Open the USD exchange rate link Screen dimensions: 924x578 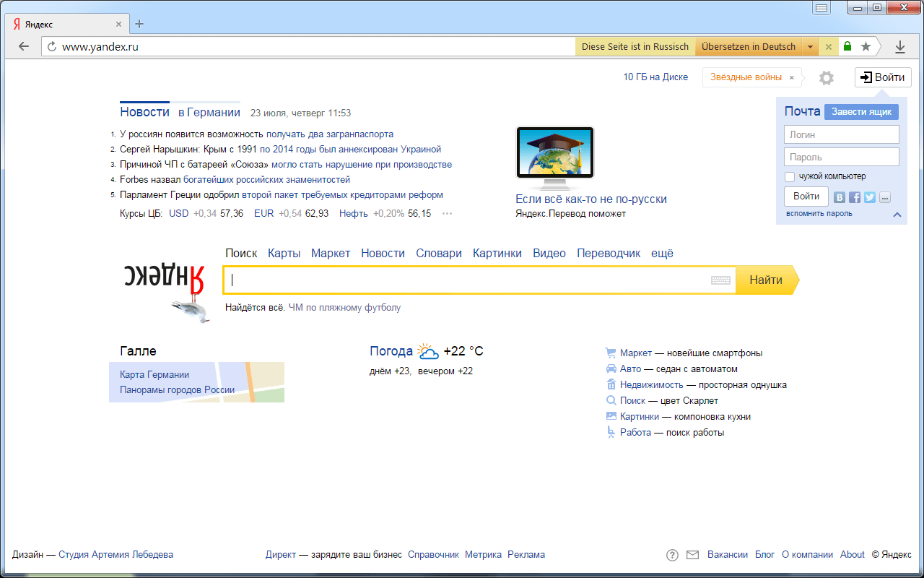179,214
